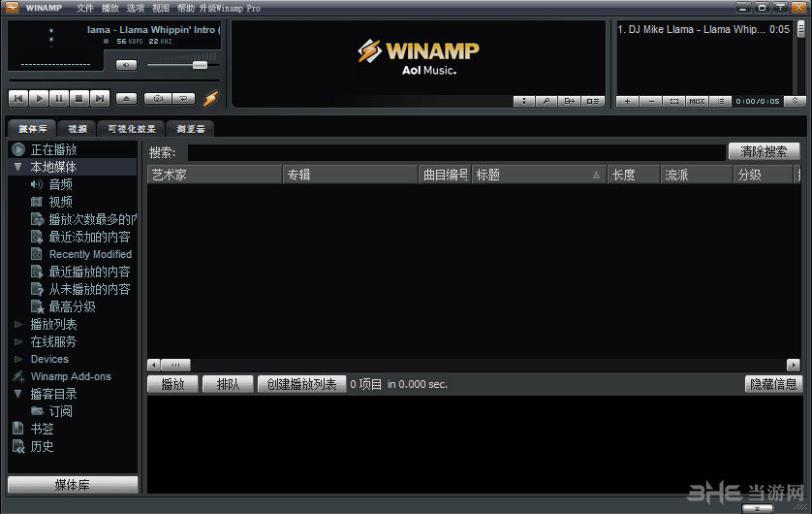The height and width of the screenshot is (514, 812).
Task: Open the 选项 menu
Action: [x=136, y=8]
